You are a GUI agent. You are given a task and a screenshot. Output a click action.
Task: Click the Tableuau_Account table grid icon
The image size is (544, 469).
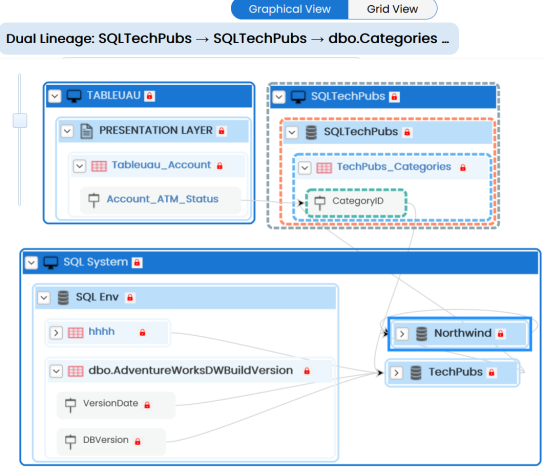[99, 166]
